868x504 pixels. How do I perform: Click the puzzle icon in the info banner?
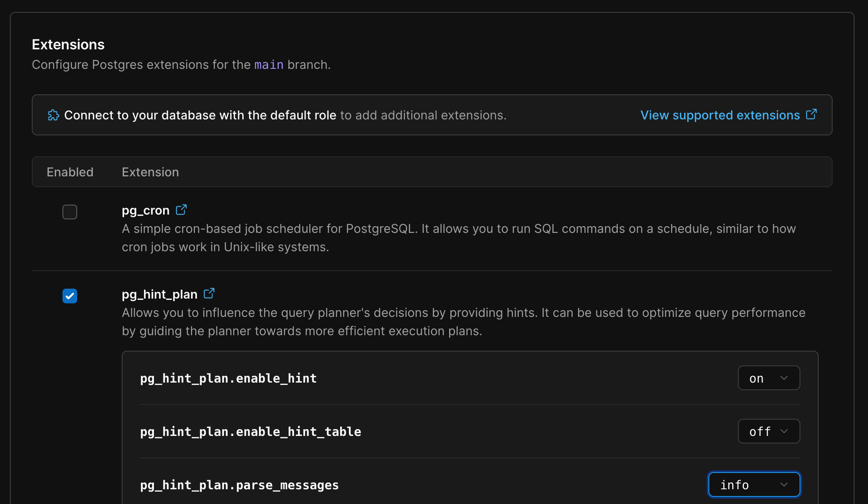click(x=54, y=115)
